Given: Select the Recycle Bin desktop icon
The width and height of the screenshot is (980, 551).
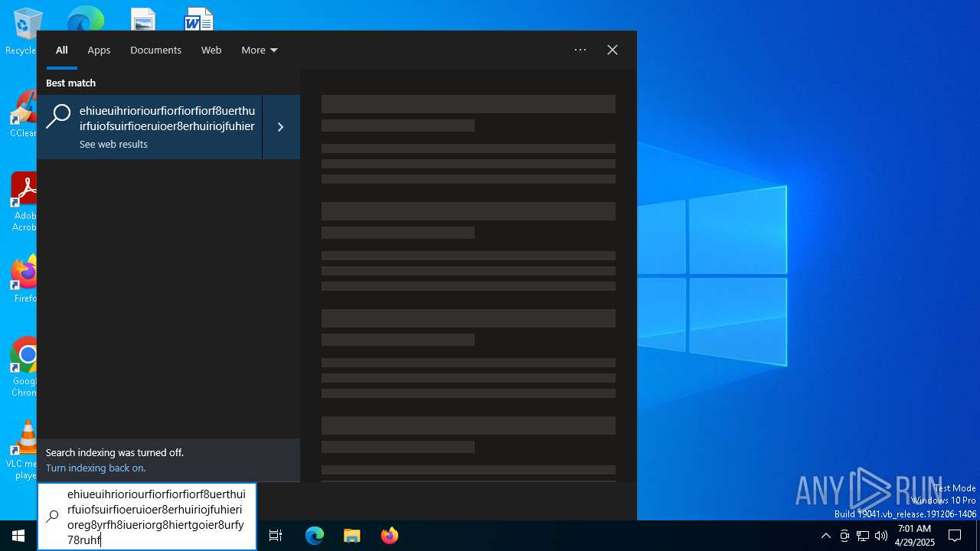Looking at the screenshot, I should pyautogui.click(x=21, y=32).
